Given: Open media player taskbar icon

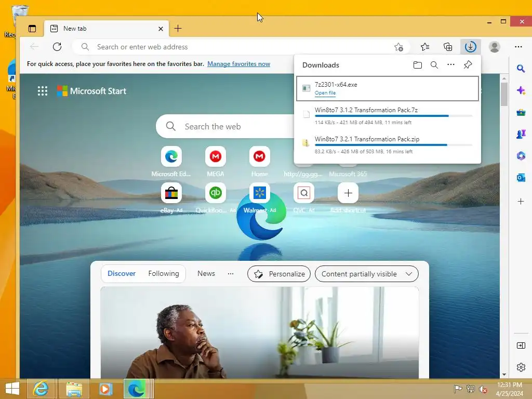Looking at the screenshot, I should (105, 389).
